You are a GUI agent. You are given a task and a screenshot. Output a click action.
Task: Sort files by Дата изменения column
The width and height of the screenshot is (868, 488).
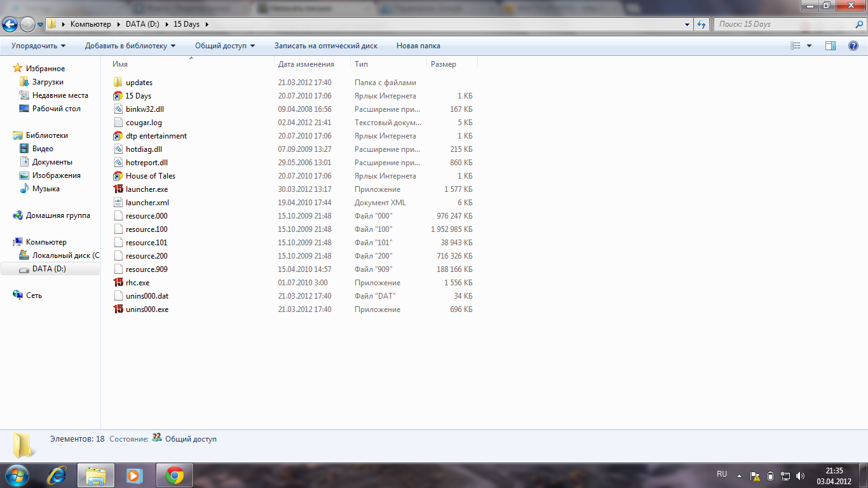[x=313, y=64]
